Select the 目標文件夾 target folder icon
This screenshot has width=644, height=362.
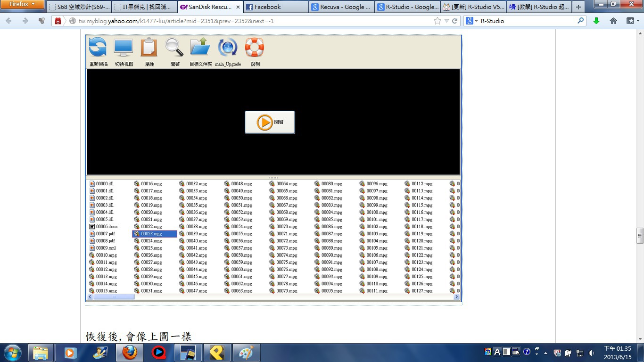[x=200, y=47]
